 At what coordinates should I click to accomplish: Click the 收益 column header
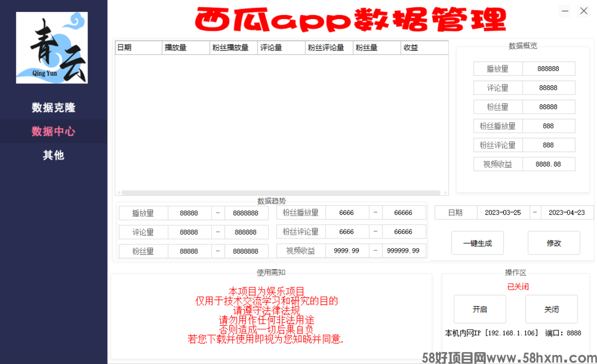pyautogui.click(x=425, y=48)
